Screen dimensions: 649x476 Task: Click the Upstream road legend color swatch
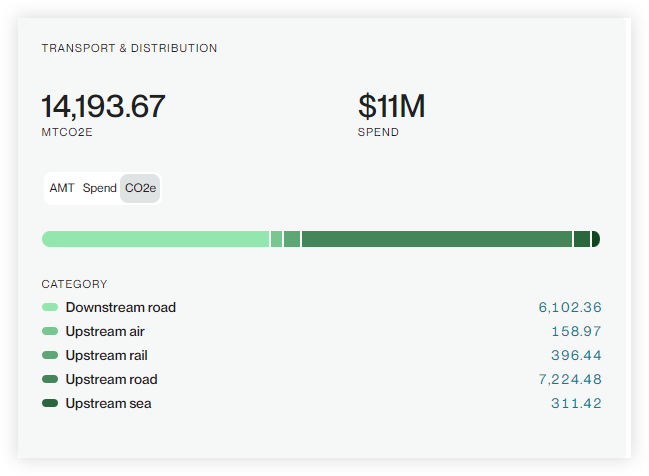tap(50, 379)
